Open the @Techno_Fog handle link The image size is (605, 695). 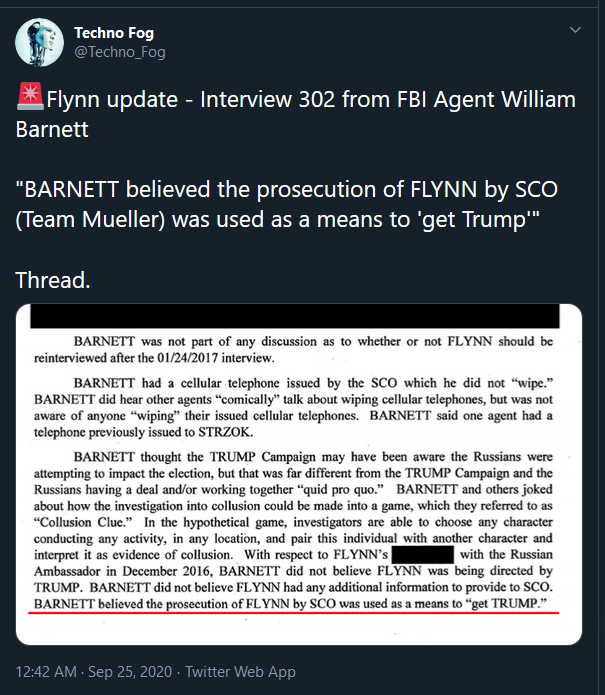point(120,52)
